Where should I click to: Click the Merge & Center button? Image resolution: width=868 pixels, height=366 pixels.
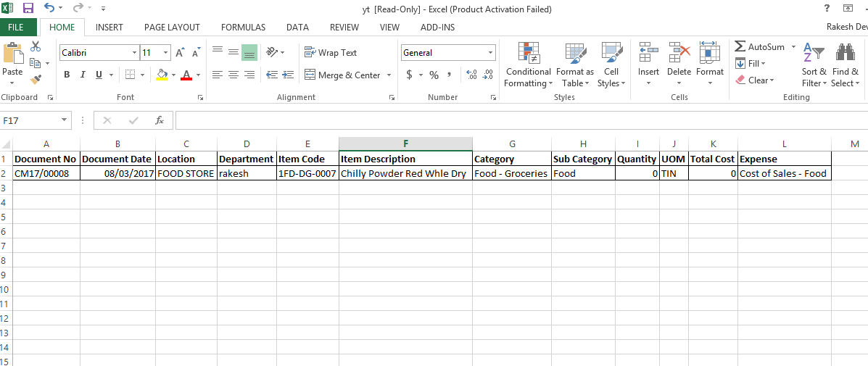point(342,75)
